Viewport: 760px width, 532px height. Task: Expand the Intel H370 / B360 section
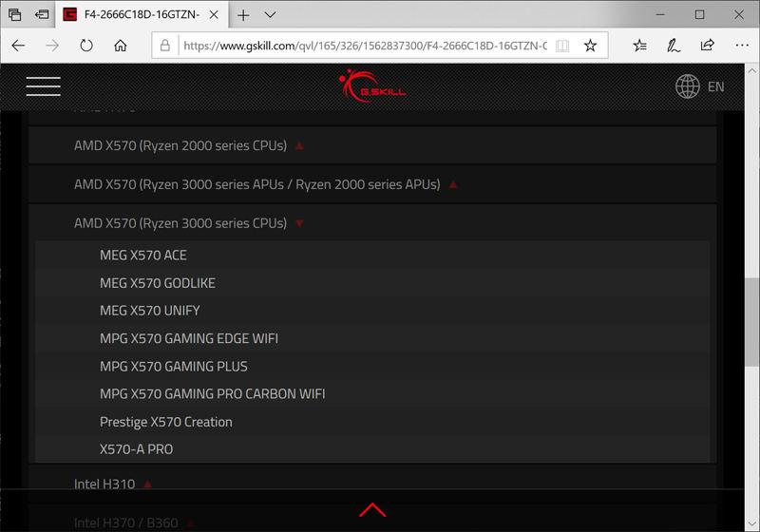coord(372,522)
